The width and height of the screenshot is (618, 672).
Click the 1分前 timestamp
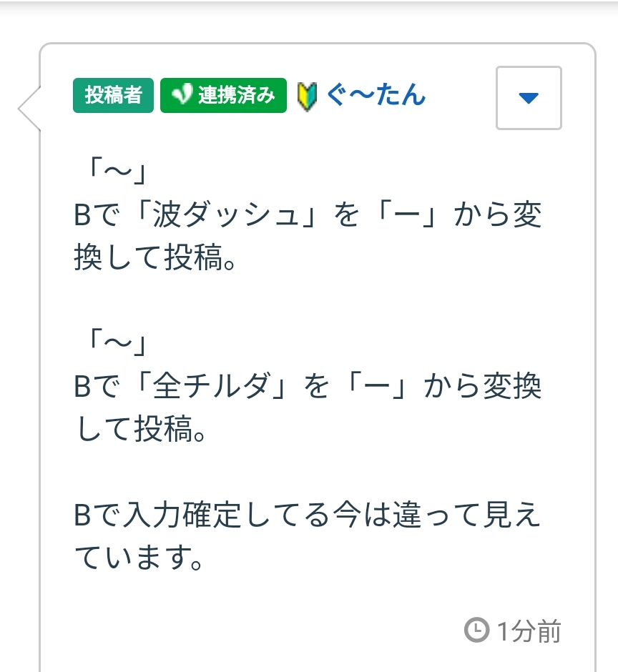pos(529,631)
